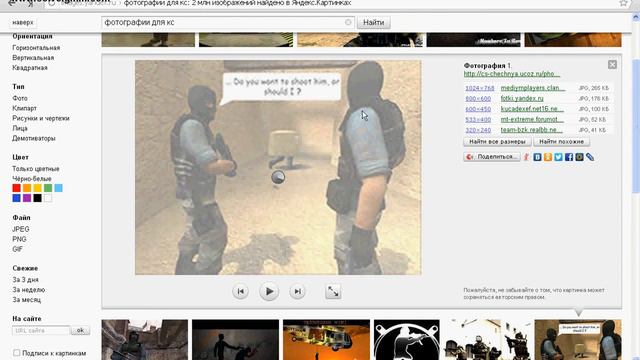Filter by Квадратная orientation

(x=30, y=68)
